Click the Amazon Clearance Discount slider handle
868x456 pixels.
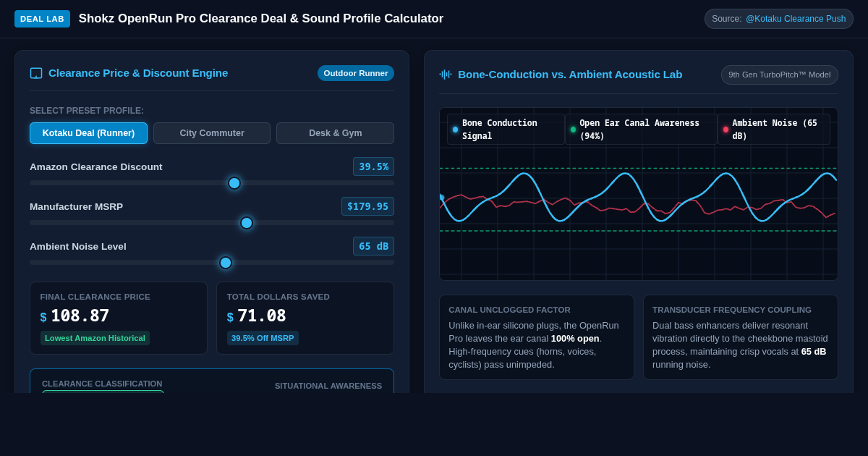(234, 183)
